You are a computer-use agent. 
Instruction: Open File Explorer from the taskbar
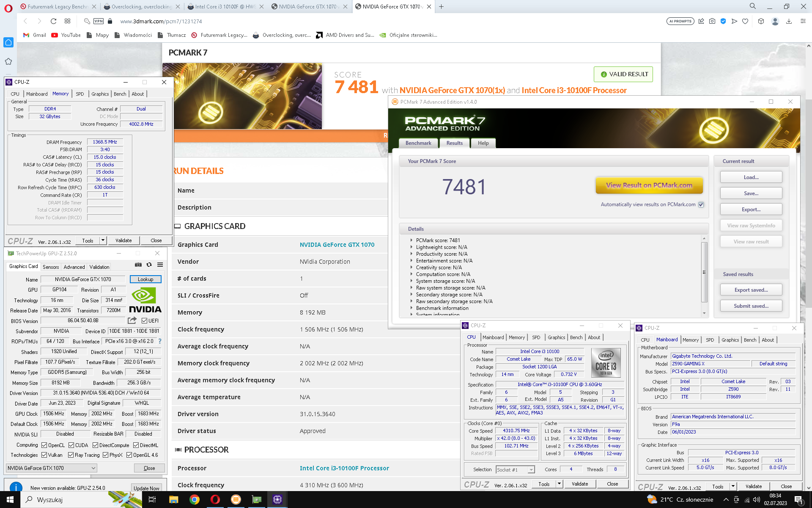coord(173,500)
